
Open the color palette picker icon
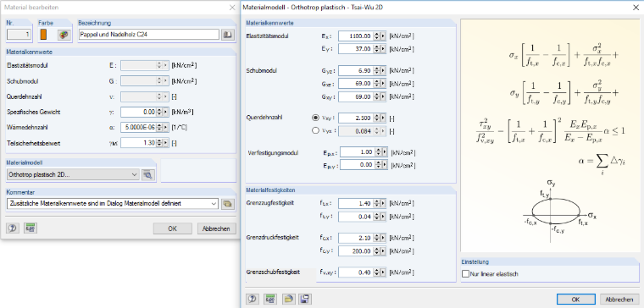click(63, 35)
